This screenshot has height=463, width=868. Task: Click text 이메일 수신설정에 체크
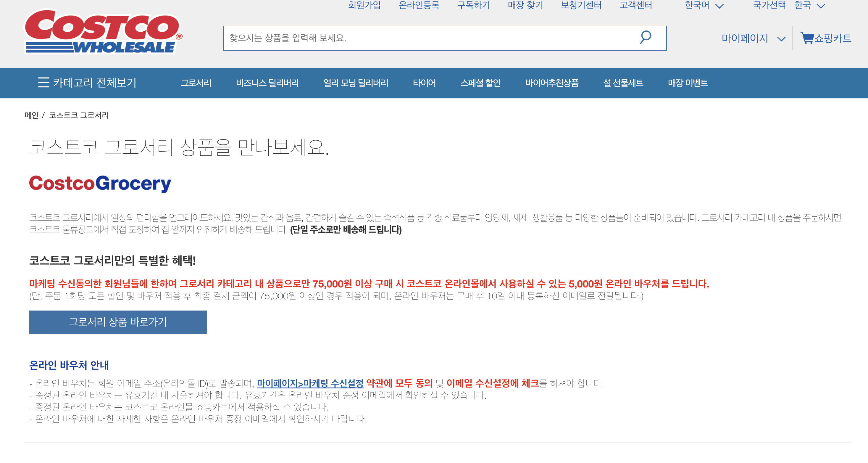coord(492,383)
